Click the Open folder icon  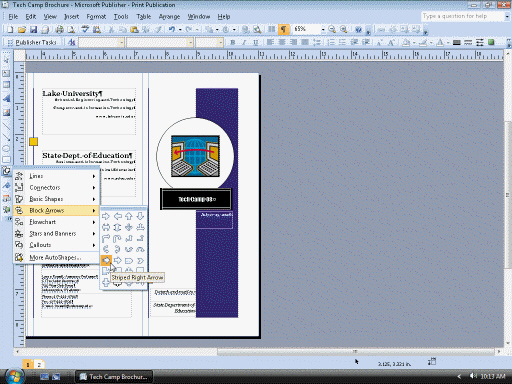point(22,30)
